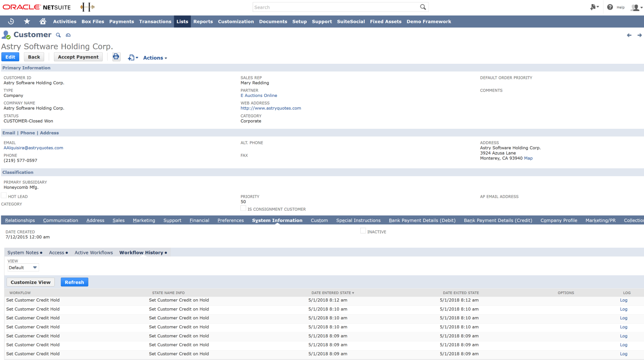
Task: Click the Customize View button
Action: (31, 282)
